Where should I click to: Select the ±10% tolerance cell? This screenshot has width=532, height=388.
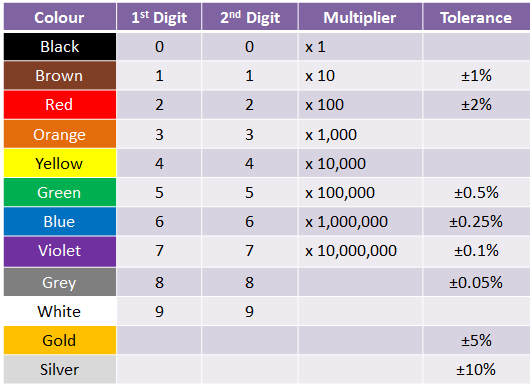[476, 369]
